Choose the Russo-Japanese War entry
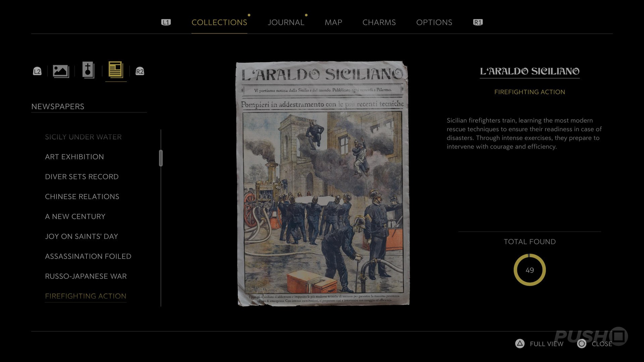 tap(86, 276)
